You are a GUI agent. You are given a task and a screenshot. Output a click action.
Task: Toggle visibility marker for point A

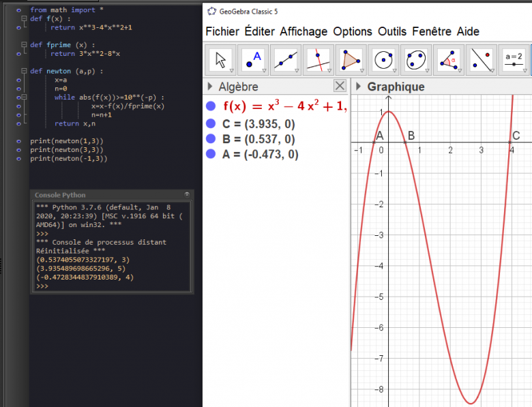211,154
